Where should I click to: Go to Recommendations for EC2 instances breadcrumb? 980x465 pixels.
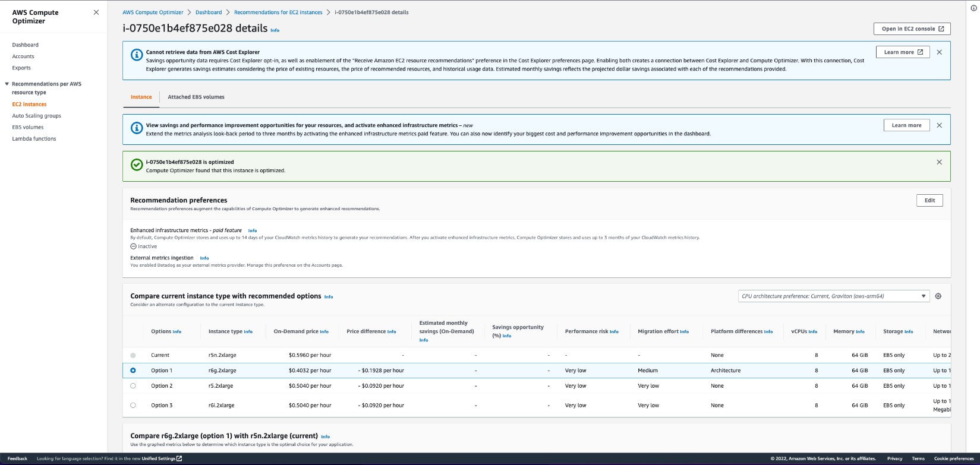pos(278,12)
